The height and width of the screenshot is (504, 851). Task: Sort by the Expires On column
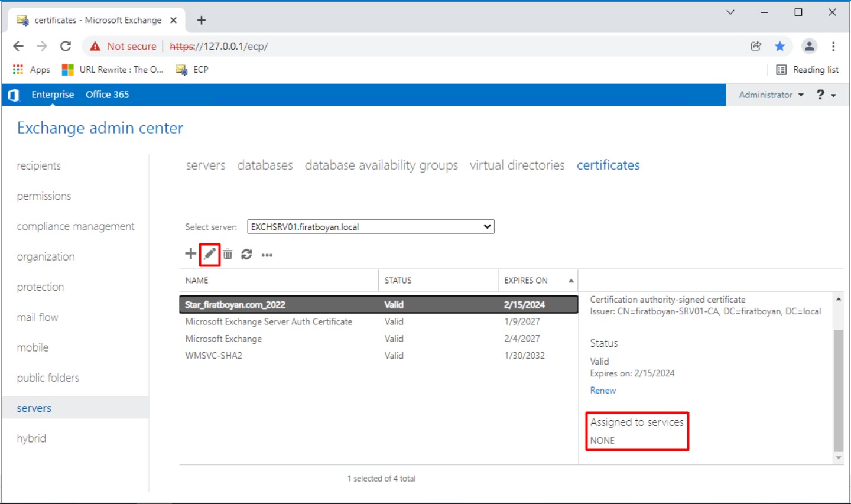538,281
